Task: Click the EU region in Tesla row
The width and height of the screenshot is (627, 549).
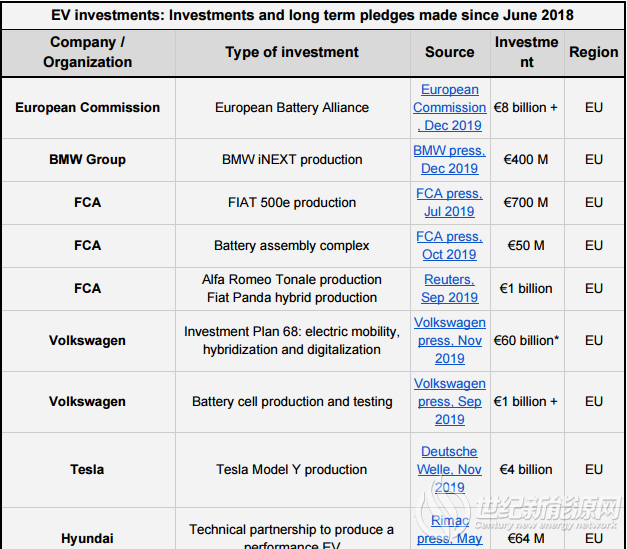Action: [594, 469]
